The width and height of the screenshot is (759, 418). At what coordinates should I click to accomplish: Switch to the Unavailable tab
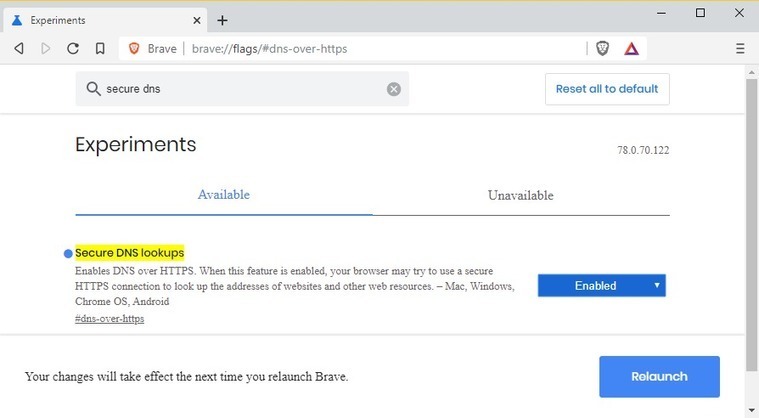(x=521, y=195)
